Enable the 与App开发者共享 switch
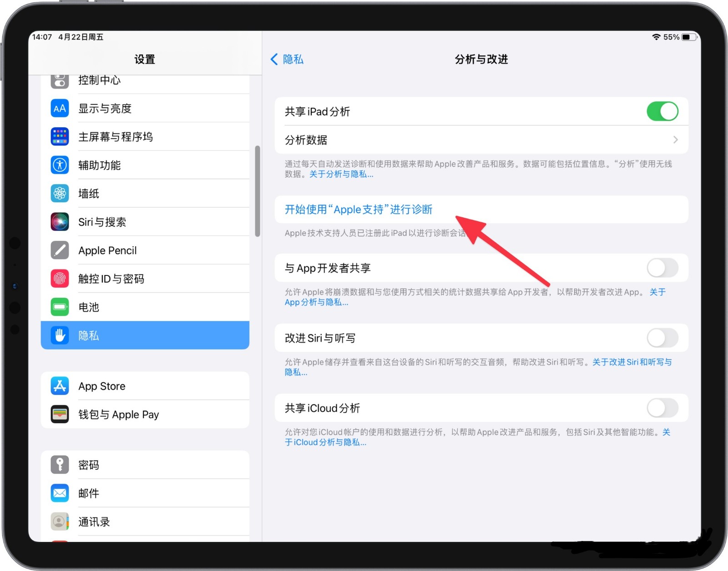Viewport: 728px width, 571px height. point(662,268)
